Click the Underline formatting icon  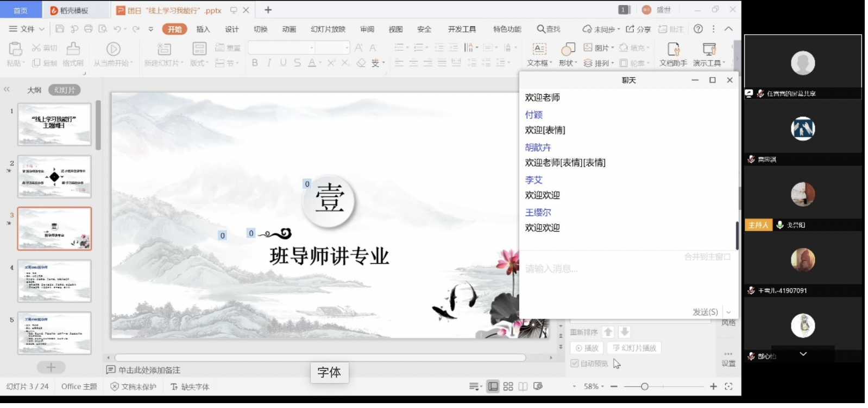283,63
